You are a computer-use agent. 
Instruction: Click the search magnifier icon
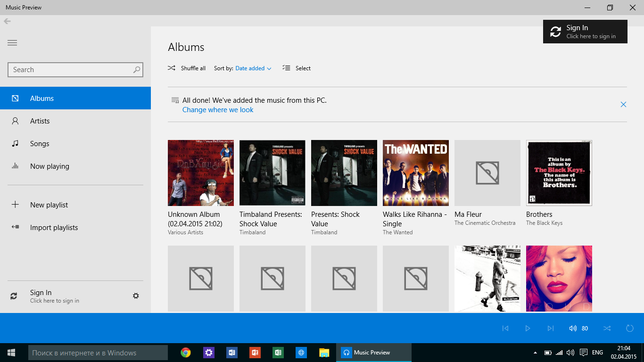[x=137, y=70]
